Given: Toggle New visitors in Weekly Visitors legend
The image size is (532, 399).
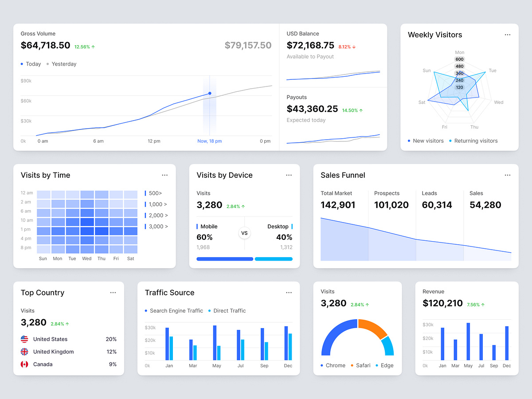Looking at the screenshot, I should click(426, 141).
